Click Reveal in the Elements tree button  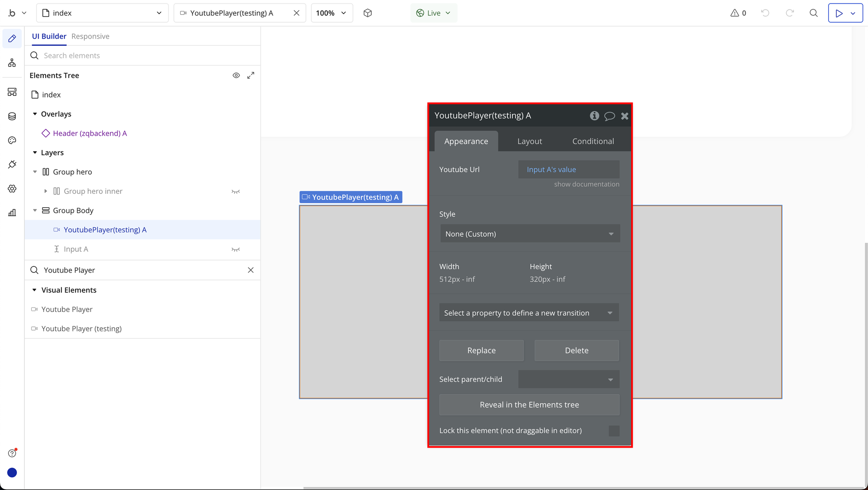[529, 405]
